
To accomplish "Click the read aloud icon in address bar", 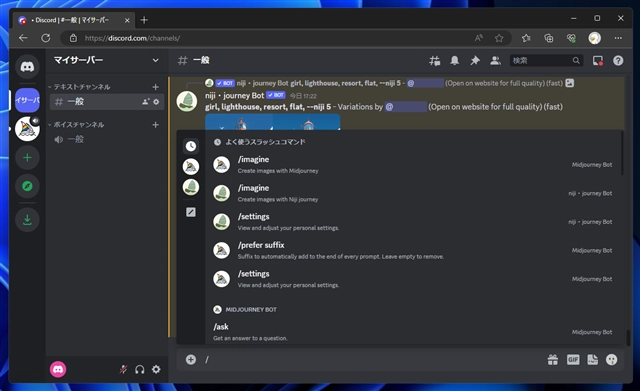I will pos(479,38).
